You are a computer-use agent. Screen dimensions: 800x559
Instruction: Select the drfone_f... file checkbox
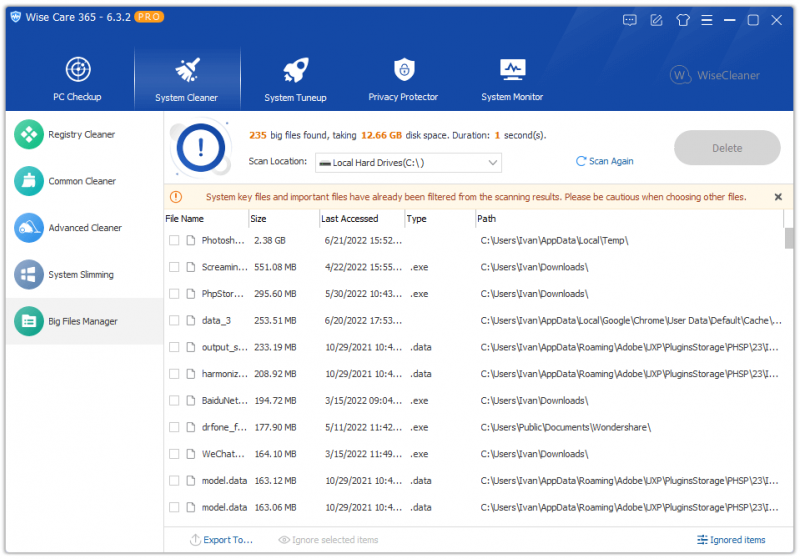[x=174, y=427]
